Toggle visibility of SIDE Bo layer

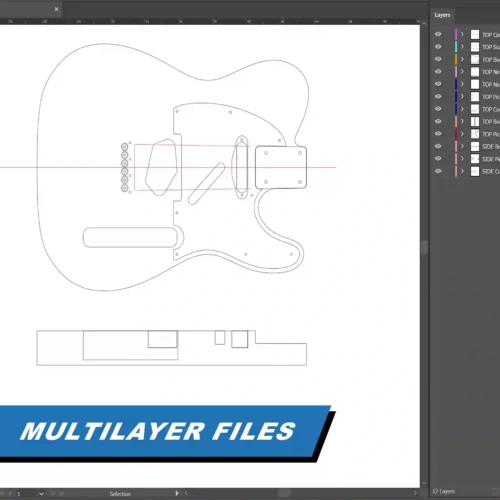click(438, 146)
